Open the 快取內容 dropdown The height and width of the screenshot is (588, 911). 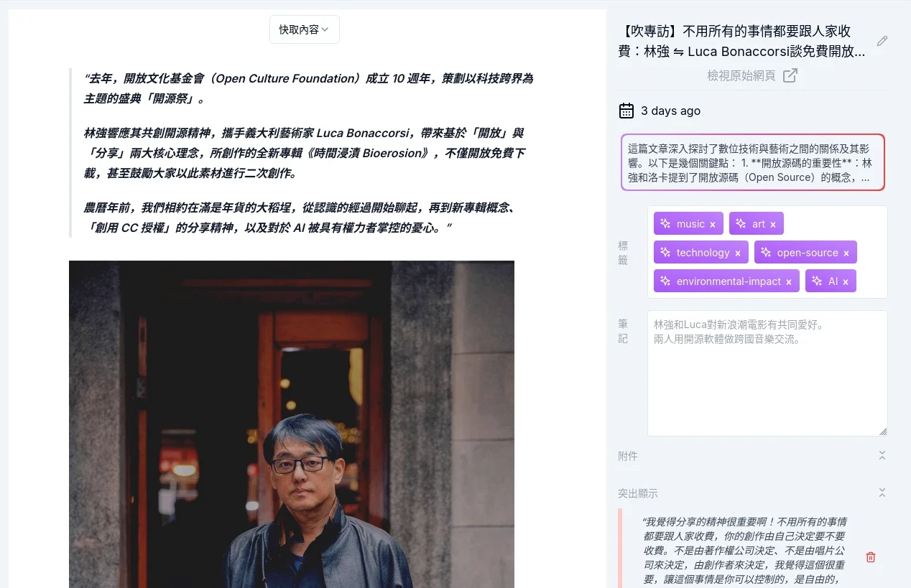click(x=304, y=29)
